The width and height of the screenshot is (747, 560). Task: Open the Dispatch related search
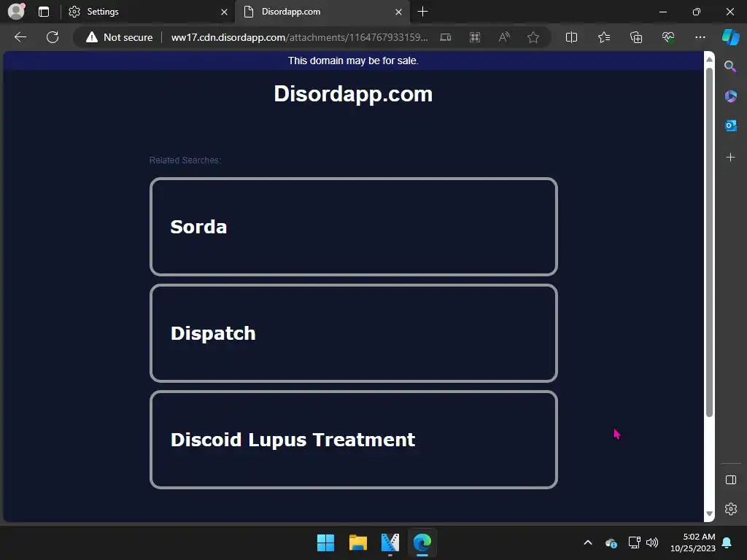[x=354, y=333]
